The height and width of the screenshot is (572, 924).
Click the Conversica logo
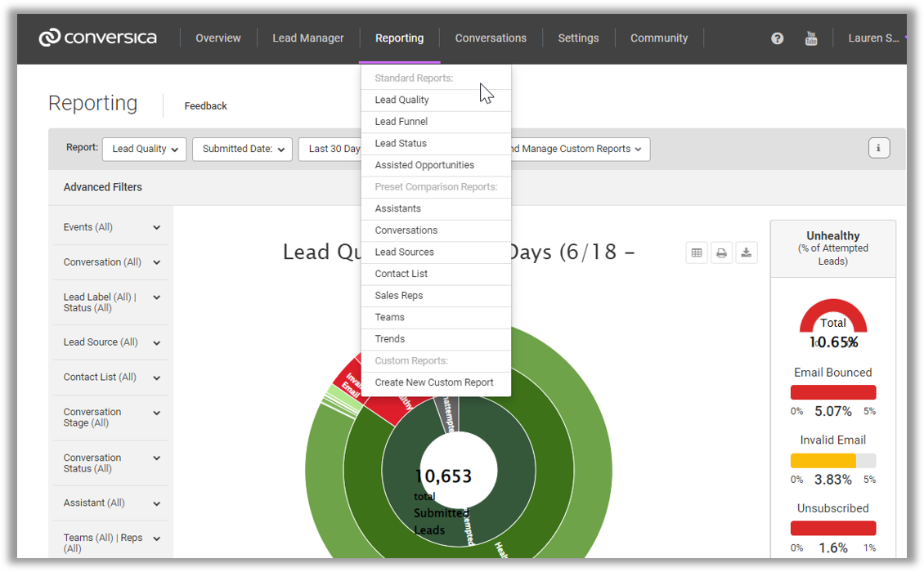(x=98, y=38)
